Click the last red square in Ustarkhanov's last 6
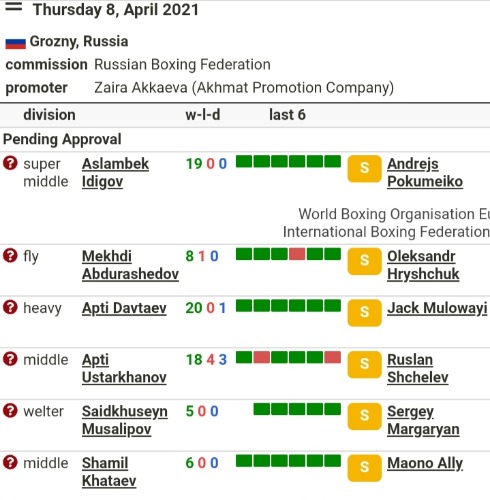 333,357
